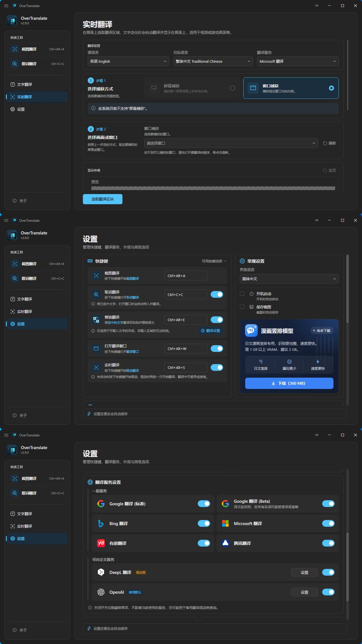Open the 源语言 dropdown showing 英语 English
The width and height of the screenshot is (362, 644).
[128, 61]
